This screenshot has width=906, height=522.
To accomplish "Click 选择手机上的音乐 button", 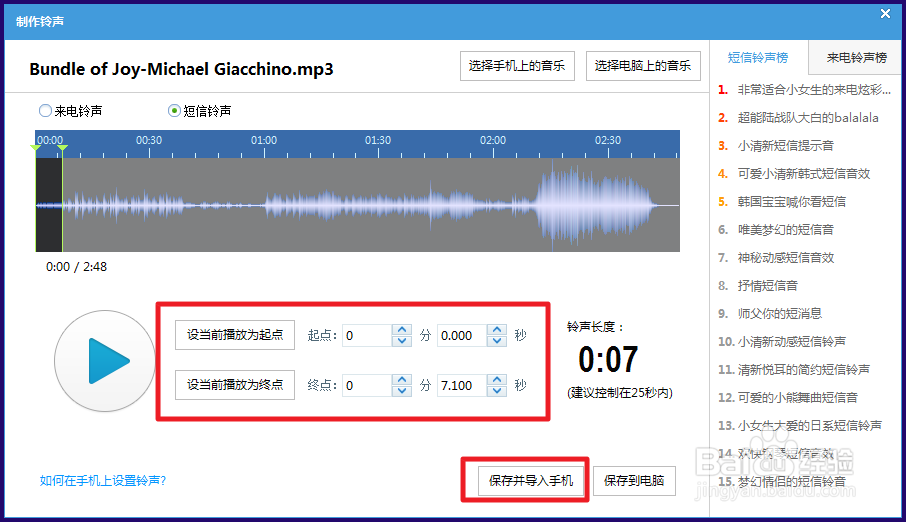I will click(517, 66).
